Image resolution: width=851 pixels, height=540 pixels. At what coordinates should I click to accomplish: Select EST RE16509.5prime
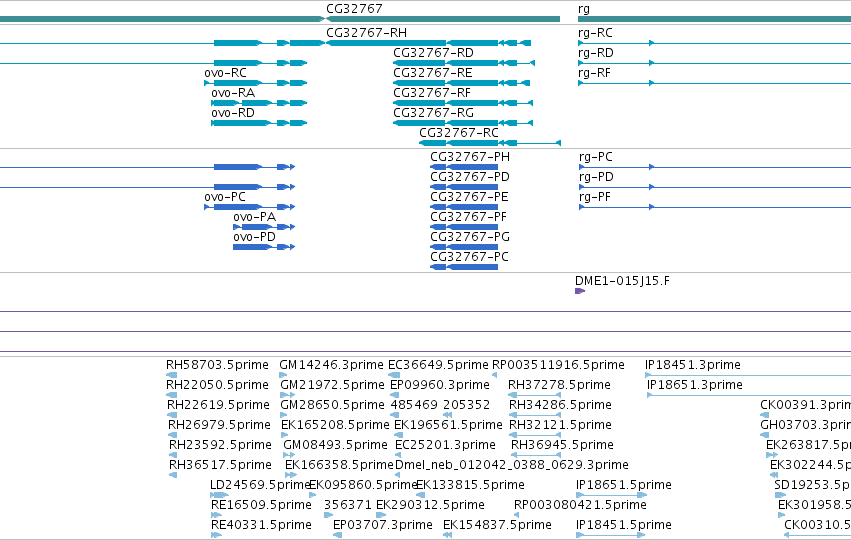(x=215, y=515)
